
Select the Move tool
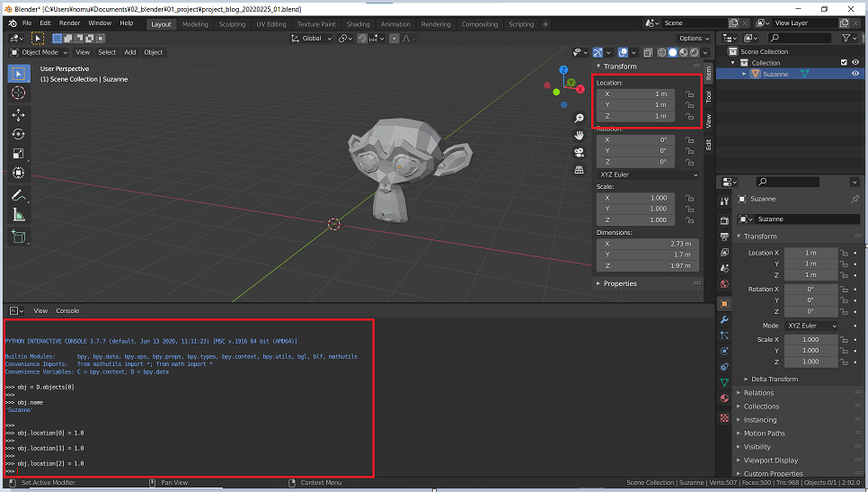18,115
